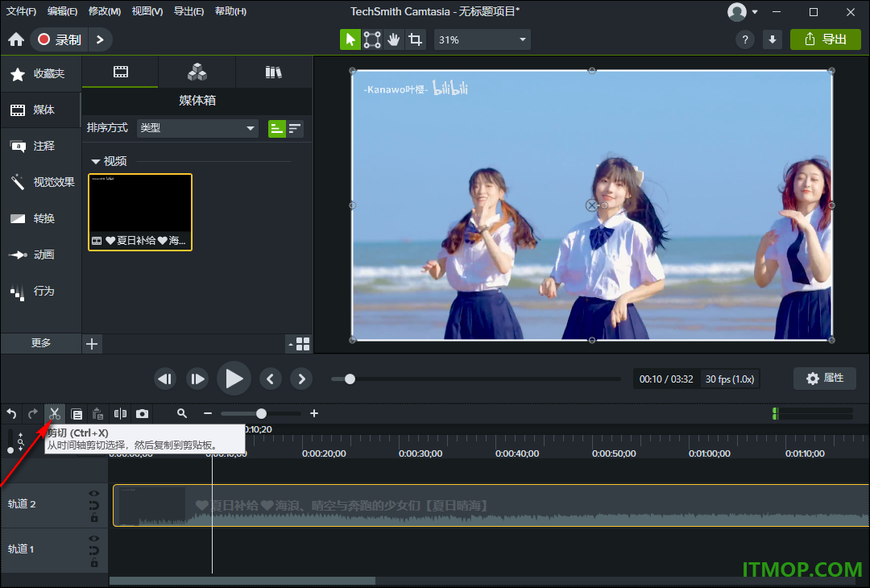Click the Cut scissors icon
The width and height of the screenshot is (870, 588).
coord(55,414)
